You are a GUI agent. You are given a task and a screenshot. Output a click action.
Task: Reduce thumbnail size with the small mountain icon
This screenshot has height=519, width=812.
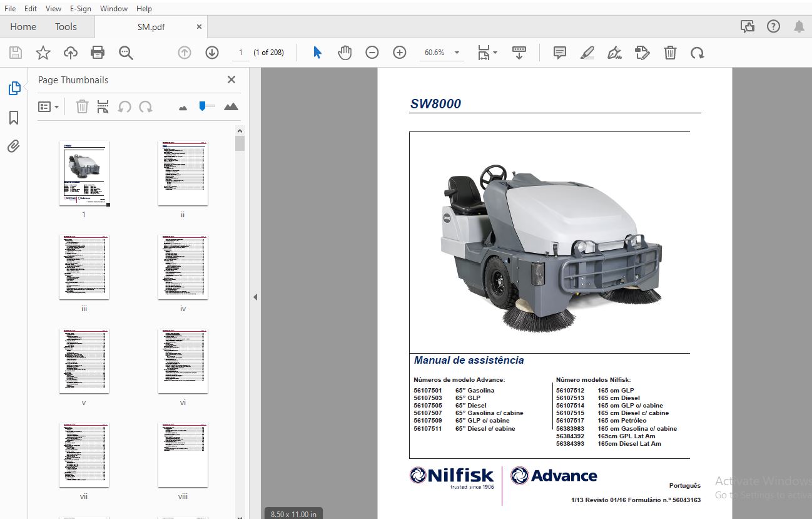click(x=183, y=108)
